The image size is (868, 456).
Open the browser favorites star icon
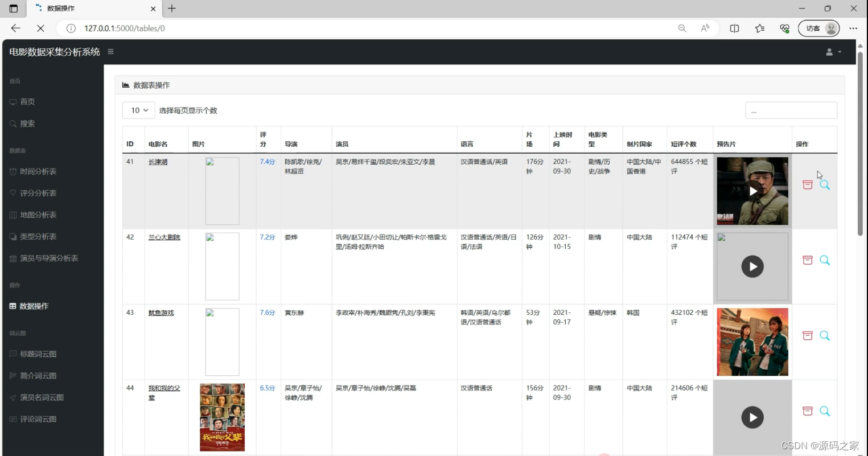759,28
